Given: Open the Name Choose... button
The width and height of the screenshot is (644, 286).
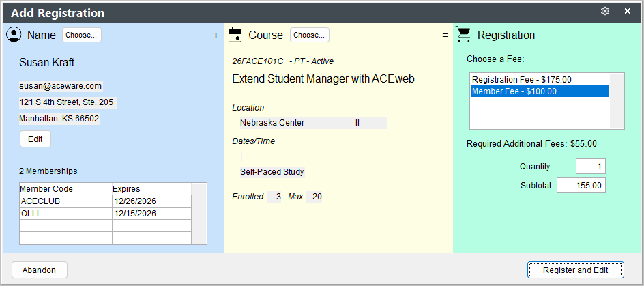Looking at the screenshot, I should click(x=82, y=35).
